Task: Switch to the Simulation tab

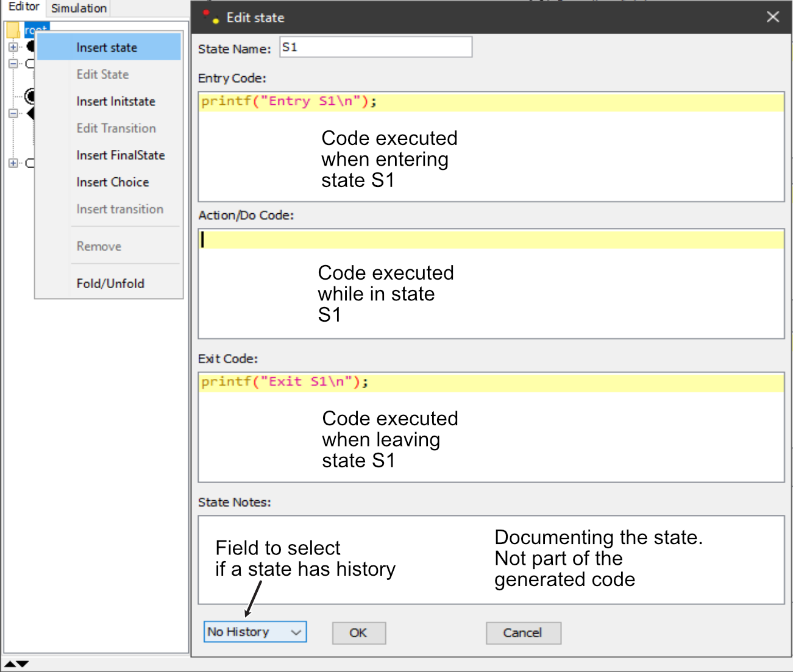Action: pos(79,8)
